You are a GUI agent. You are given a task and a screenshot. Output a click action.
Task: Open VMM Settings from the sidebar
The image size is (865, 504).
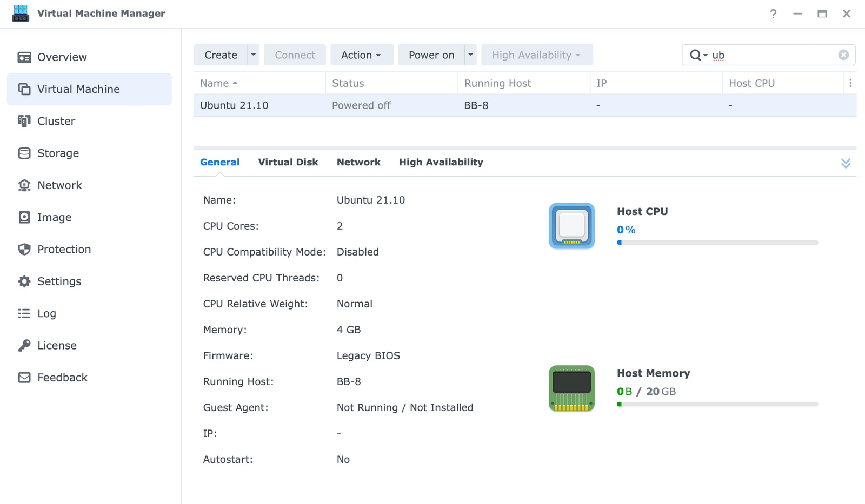[59, 281]
